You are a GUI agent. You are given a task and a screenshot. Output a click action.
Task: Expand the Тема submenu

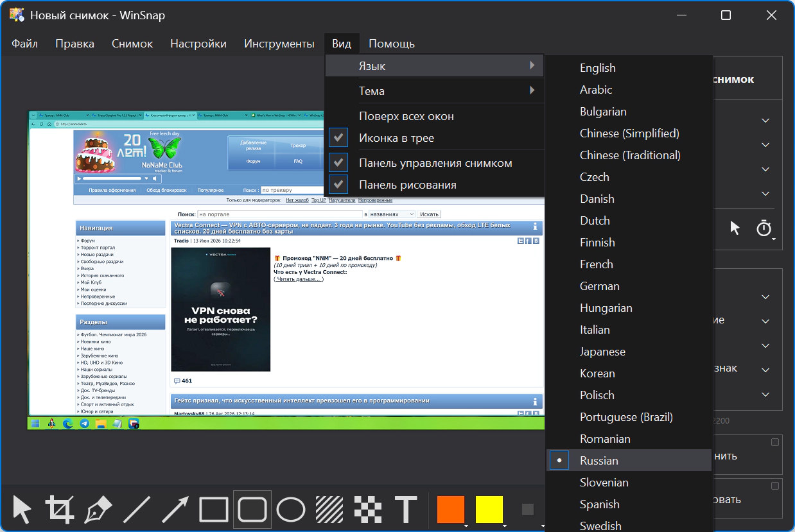coord(435,91)
